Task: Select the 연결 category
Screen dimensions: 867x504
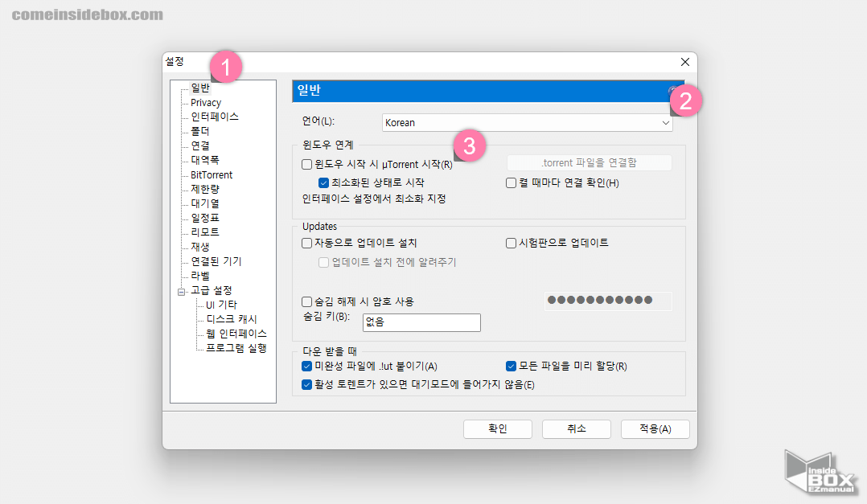Action: pos(200,145)
